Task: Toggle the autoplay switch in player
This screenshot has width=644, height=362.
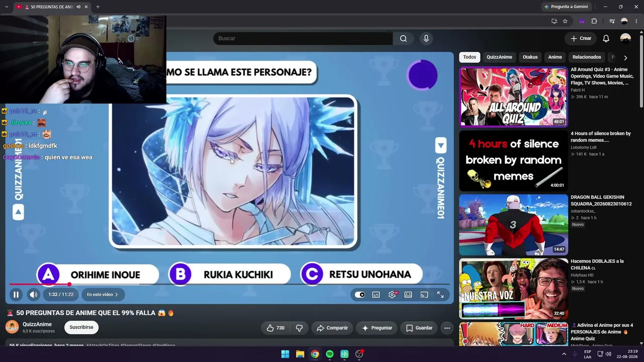Action: click(x=360, y=295)
